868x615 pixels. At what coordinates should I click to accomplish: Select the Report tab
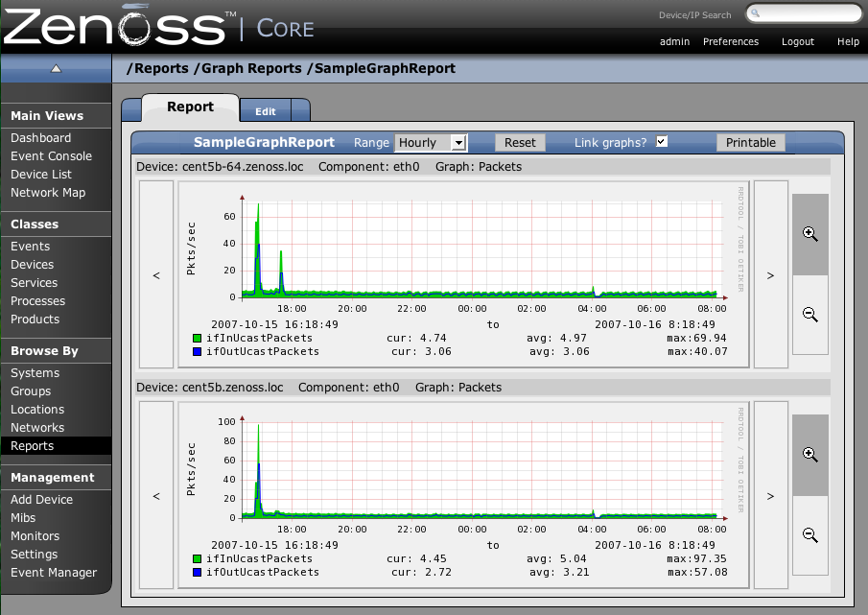191,106
